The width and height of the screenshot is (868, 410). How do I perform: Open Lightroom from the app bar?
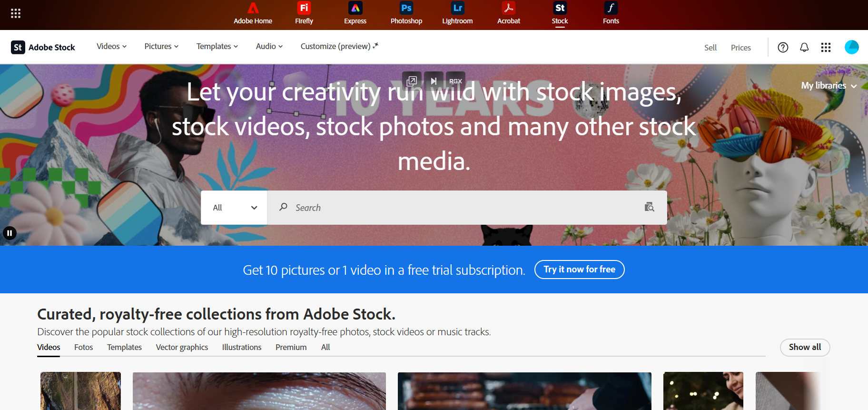[x=457, y=14]
